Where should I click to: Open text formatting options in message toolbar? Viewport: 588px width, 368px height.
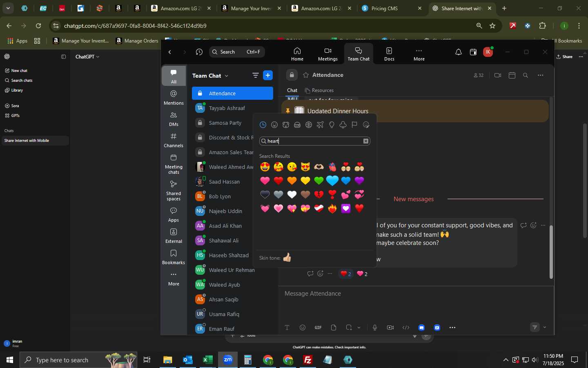[287, 328]
